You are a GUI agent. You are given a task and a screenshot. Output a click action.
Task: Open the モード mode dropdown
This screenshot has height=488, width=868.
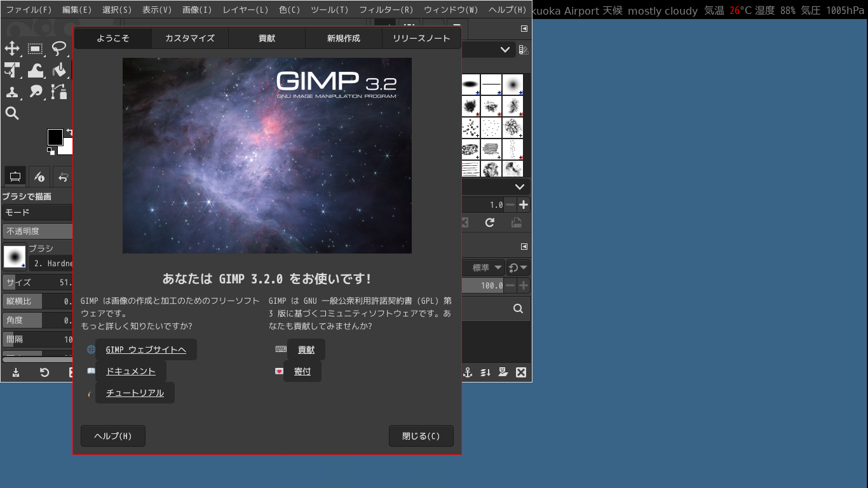(38, 212)
